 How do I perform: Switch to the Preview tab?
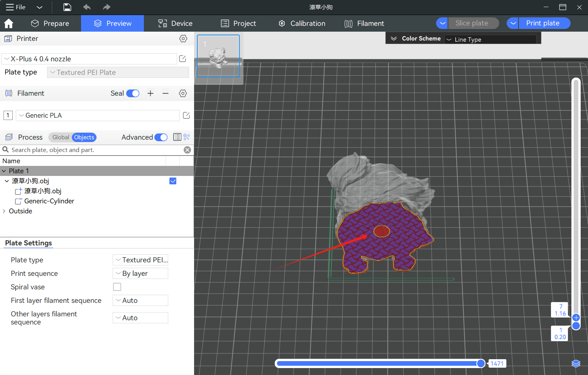(x=113, y=24)
